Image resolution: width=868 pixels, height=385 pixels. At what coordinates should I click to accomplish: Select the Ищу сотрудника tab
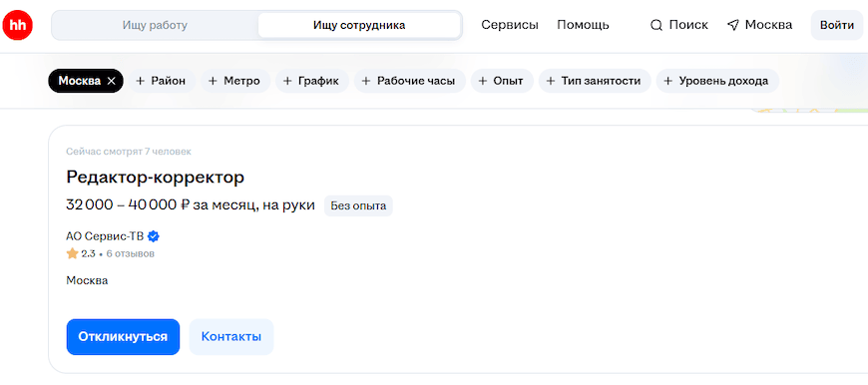coord(359,26)
